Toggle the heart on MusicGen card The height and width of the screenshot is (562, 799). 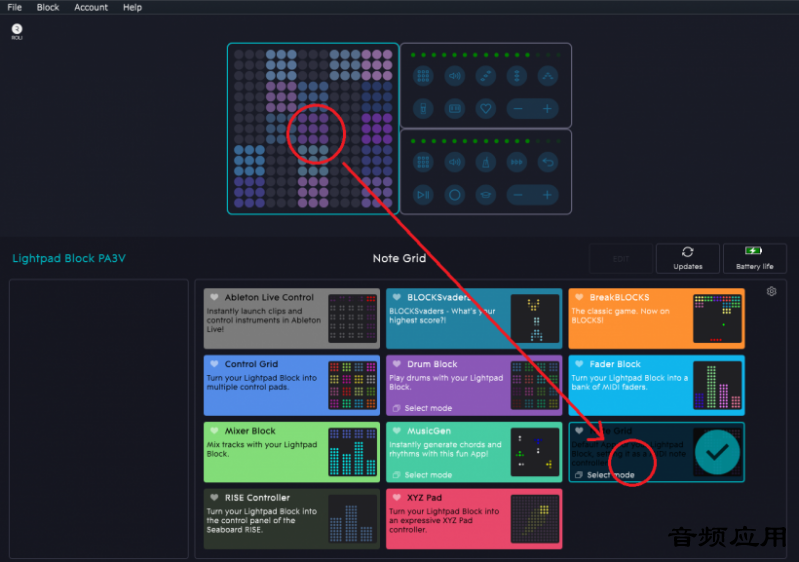click(x=397, y=431)
